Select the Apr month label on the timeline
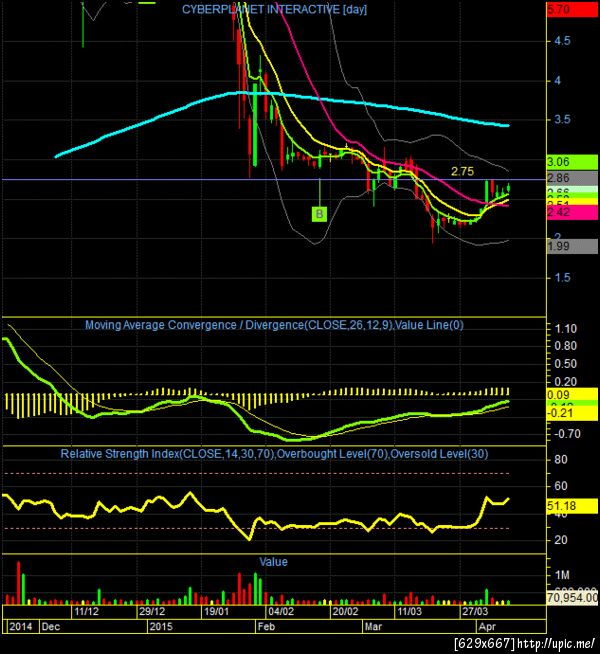 pos(487,626)
